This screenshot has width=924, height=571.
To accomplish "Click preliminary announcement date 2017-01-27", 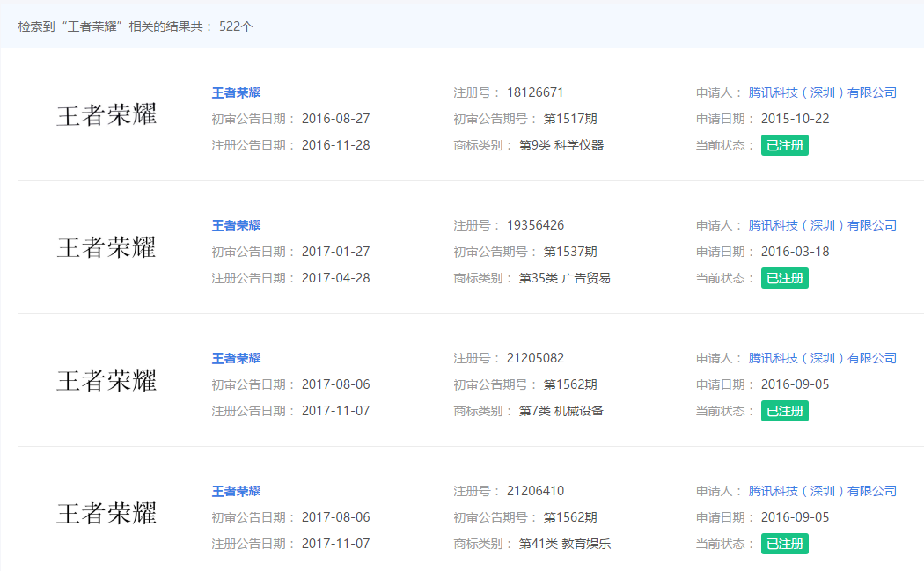I will [x=336, y=252].
